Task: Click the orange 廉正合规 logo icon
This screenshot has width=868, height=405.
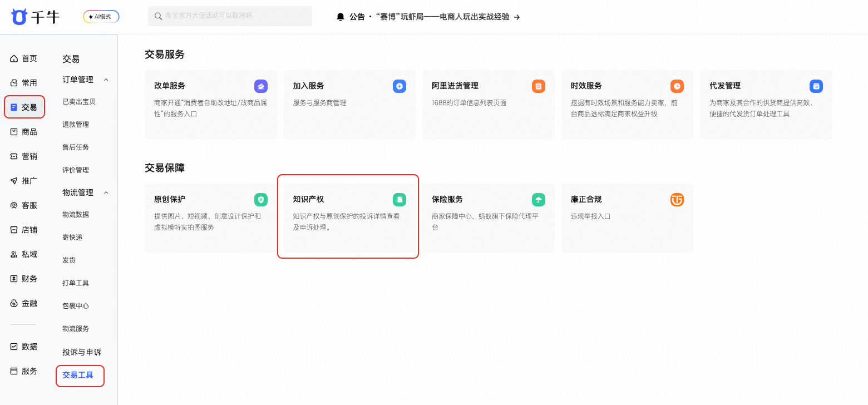Action: point(677,200)
